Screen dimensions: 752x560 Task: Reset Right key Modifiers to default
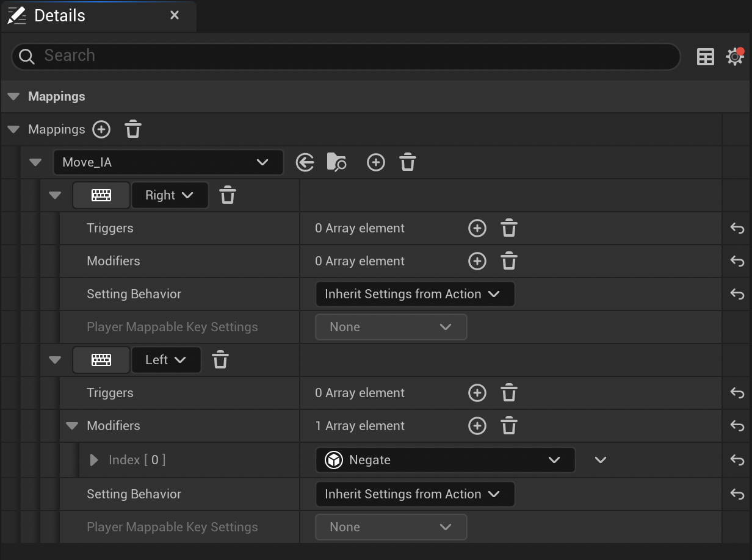click(737, 261)
